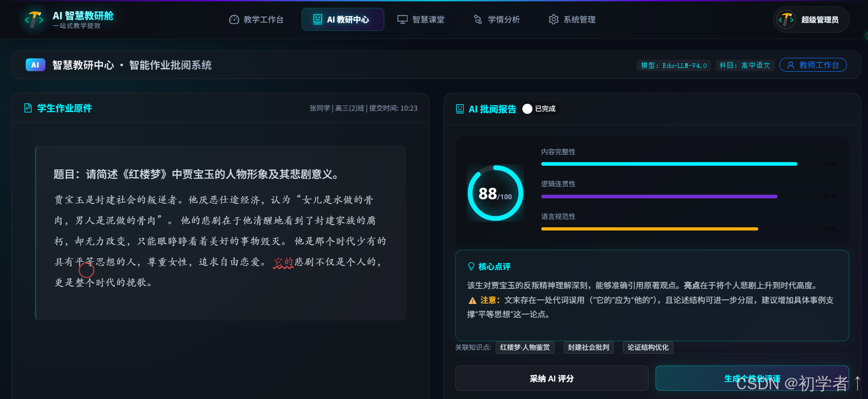Click the 88/100 circular score gauge
Image resolution: width=868 pixels, height=399 pixels.
tap(495, 193)
